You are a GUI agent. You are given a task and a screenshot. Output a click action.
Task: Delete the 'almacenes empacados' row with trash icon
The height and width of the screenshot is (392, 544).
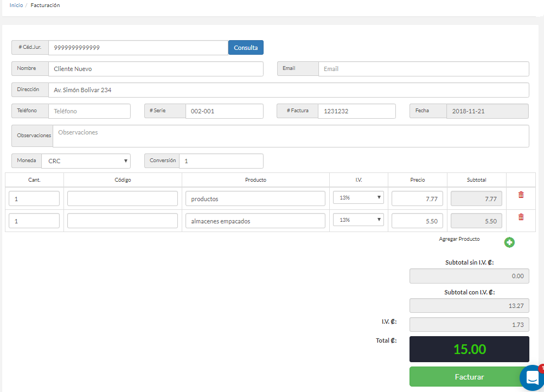(x=521, y=217)
